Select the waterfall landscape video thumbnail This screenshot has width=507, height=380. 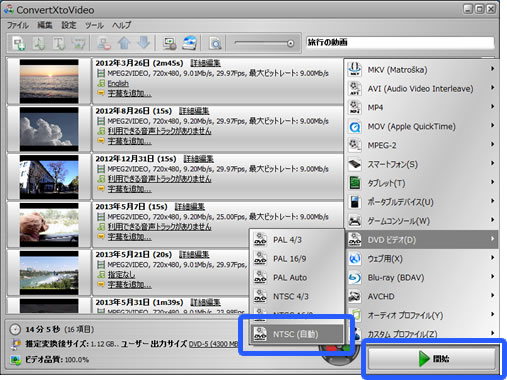[x=49, y=273]
